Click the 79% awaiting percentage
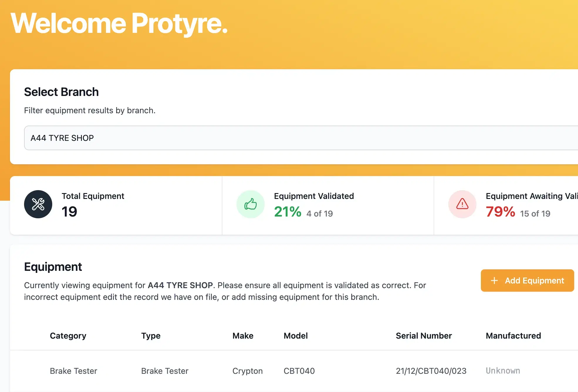The height and width of the screenshot is (392, 578). point(501,212)
